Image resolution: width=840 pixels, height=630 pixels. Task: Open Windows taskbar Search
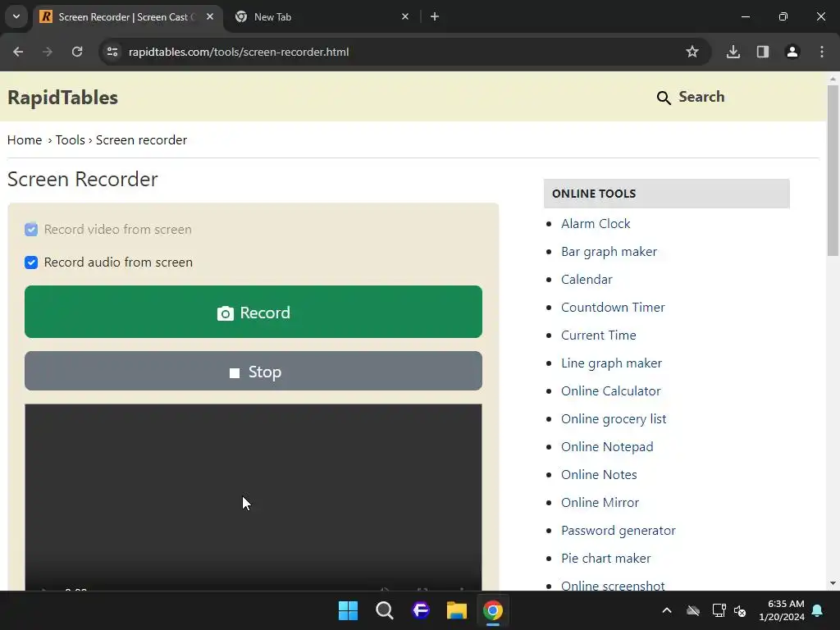[384, 610]
